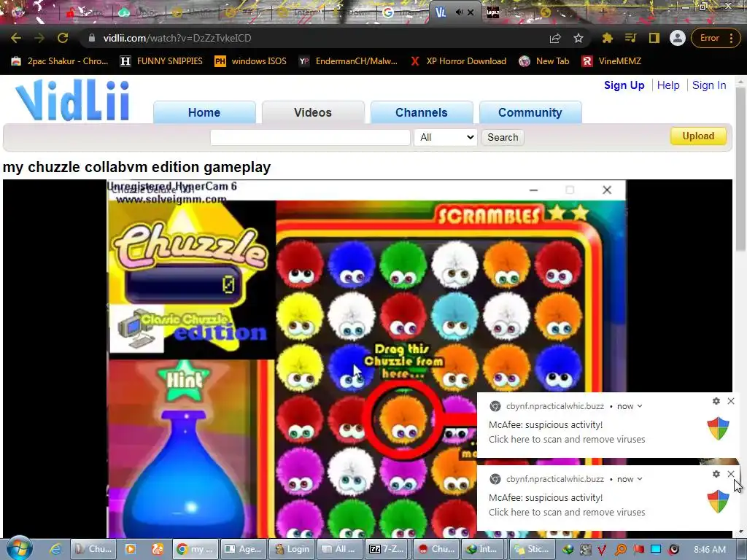Open the EndermanCH/Malw... bookmark
The image size is (747, 560).
[x=348, y=61]
